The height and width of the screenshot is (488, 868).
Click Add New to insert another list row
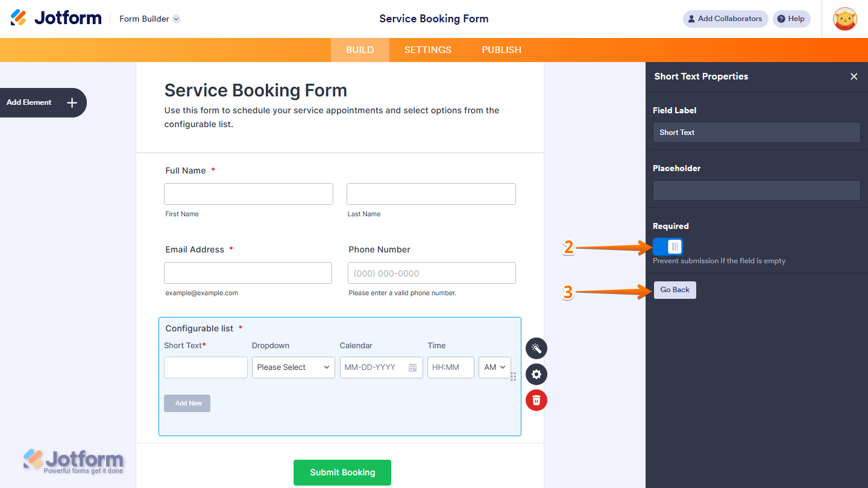187,403
